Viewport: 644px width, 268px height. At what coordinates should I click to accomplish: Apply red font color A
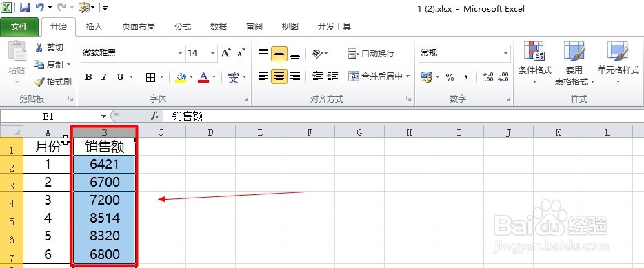click(203, 77)
